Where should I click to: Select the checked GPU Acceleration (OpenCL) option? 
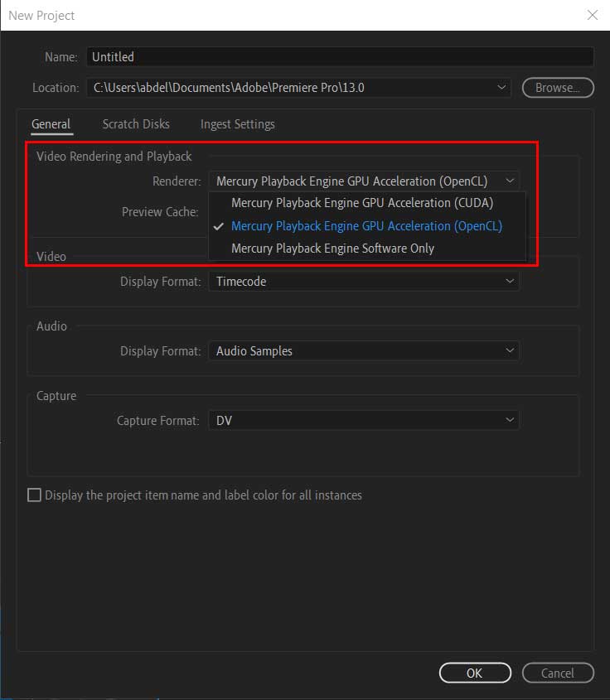click(366, 226)
